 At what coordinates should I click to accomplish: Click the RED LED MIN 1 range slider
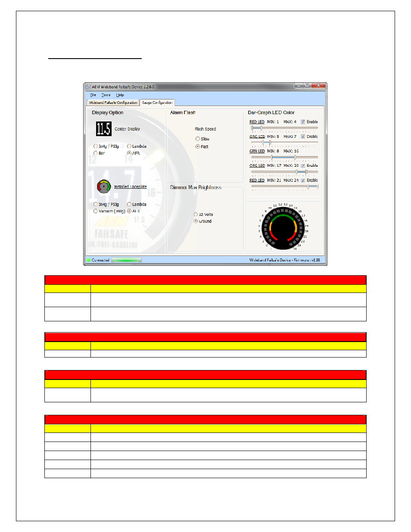(284, 128)
